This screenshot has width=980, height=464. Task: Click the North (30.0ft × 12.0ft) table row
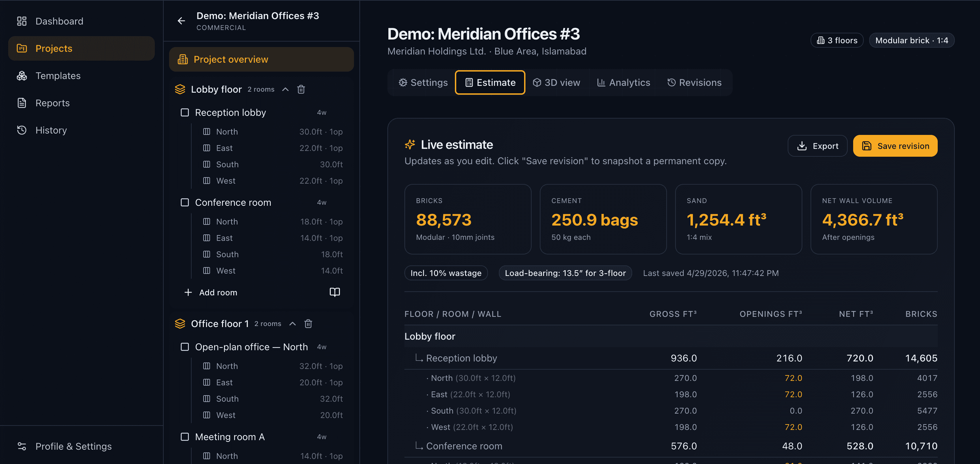pyautogui.click(x=671, y=378)
